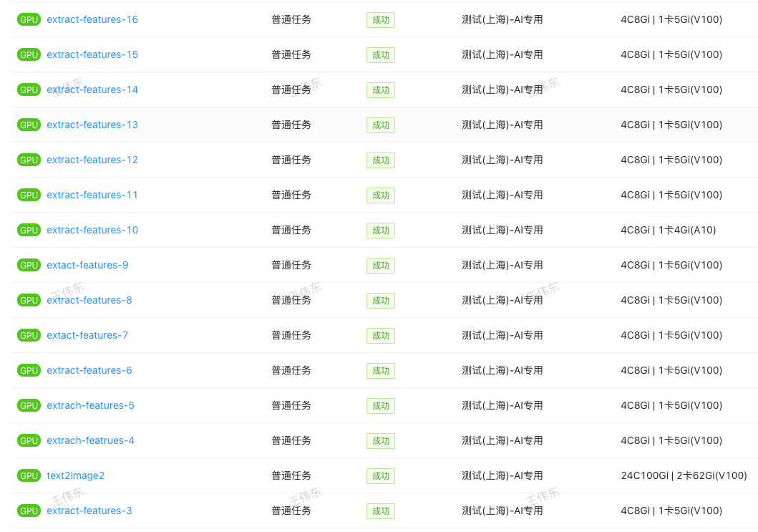Open the extract-features-15 job link
Screen dimensions: 758x532
pos(92,55)
